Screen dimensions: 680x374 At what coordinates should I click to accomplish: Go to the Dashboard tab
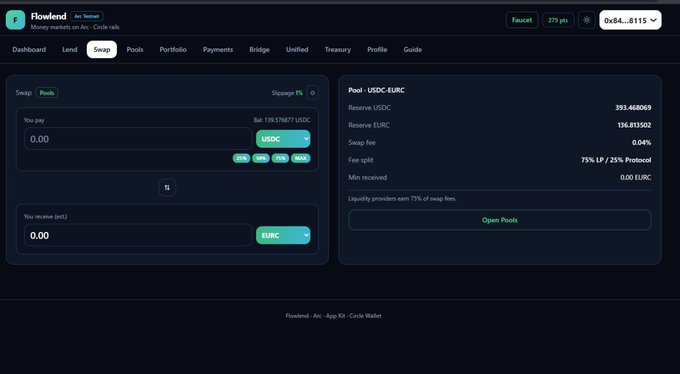click(29, 49)
